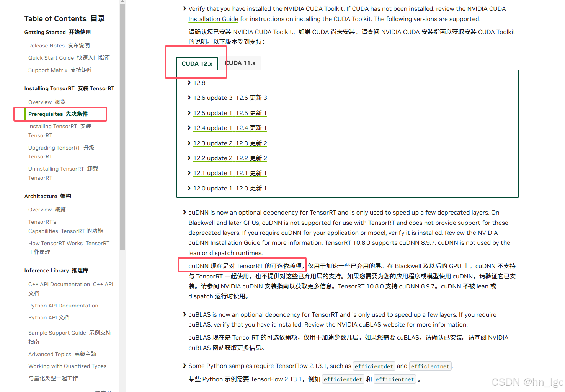Open the 12.4 update 1 link
The image size is (565, 392).
tap(230, 128)
